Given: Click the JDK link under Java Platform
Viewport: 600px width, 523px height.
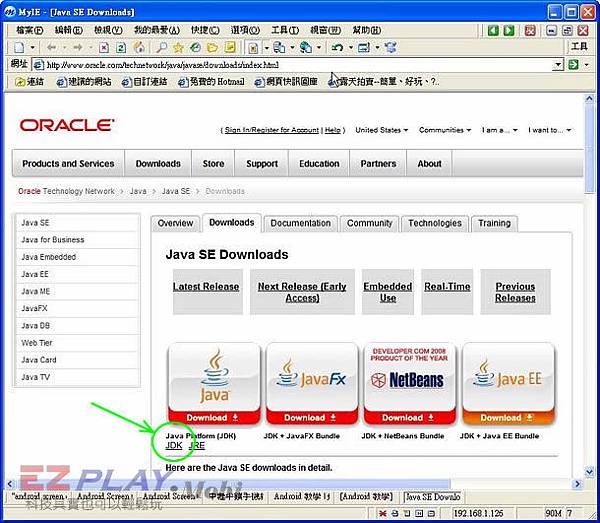Looking at the screenshot, I should coord(174,445).
